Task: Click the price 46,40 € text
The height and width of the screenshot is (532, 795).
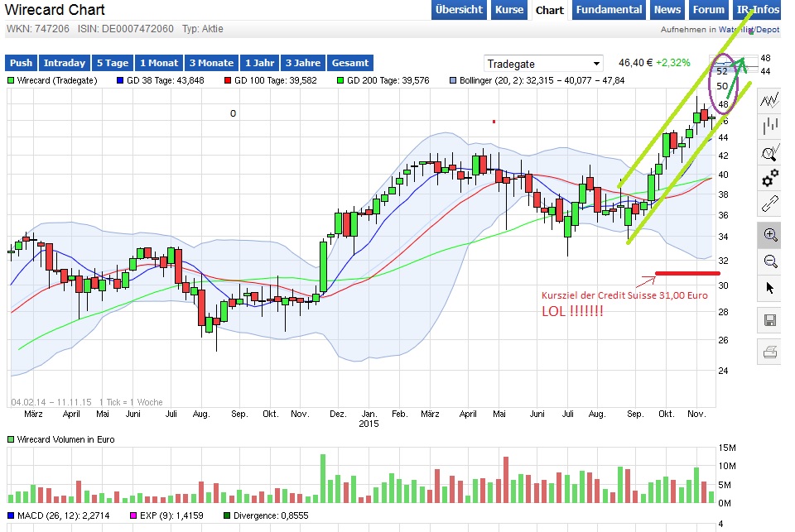Action: tap(635, 63)
